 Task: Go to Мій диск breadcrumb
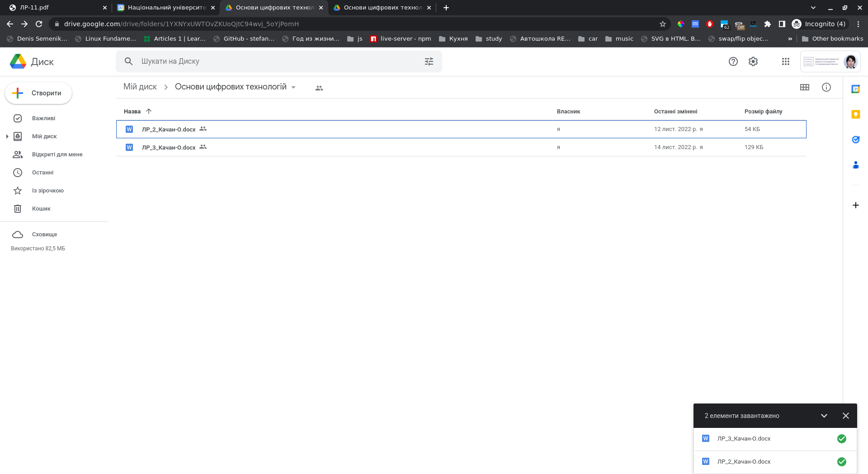(140, 87)
